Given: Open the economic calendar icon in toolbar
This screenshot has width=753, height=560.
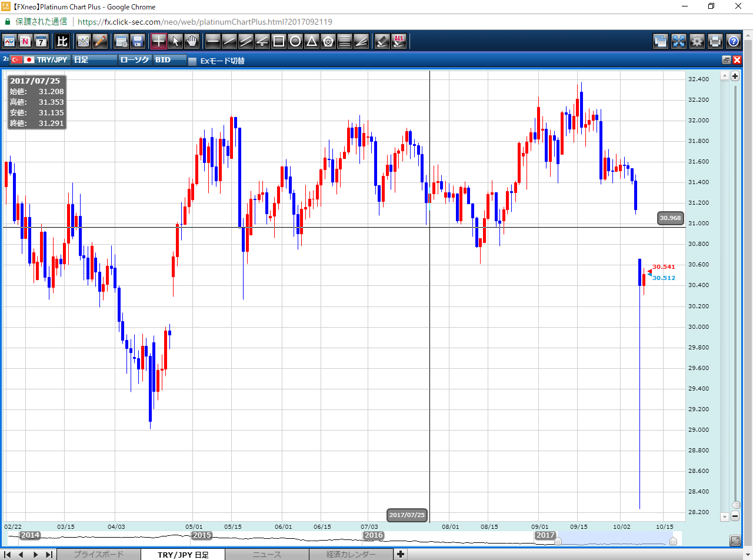Looking at the screenshot, I should click(41, 41).
